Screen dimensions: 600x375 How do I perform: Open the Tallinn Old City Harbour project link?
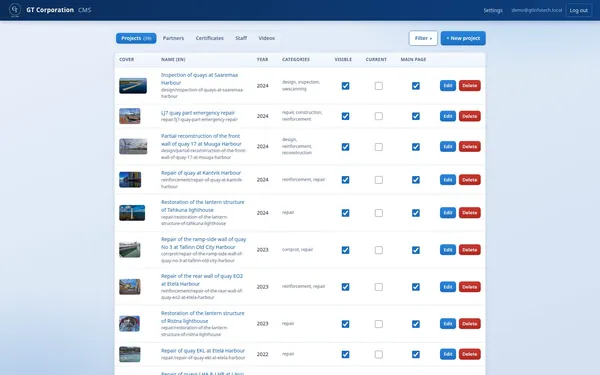coord(203,243)
